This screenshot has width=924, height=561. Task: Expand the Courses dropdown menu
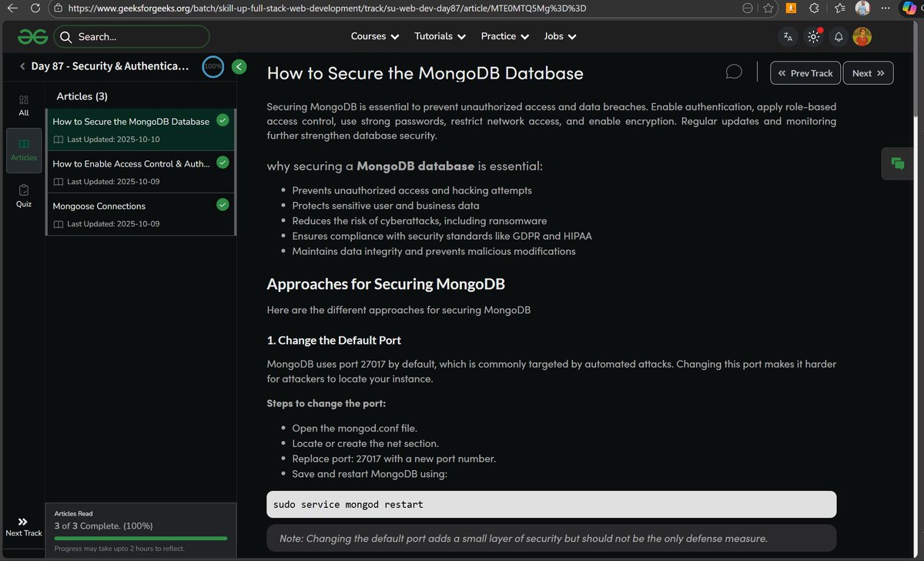pos(375,36)
